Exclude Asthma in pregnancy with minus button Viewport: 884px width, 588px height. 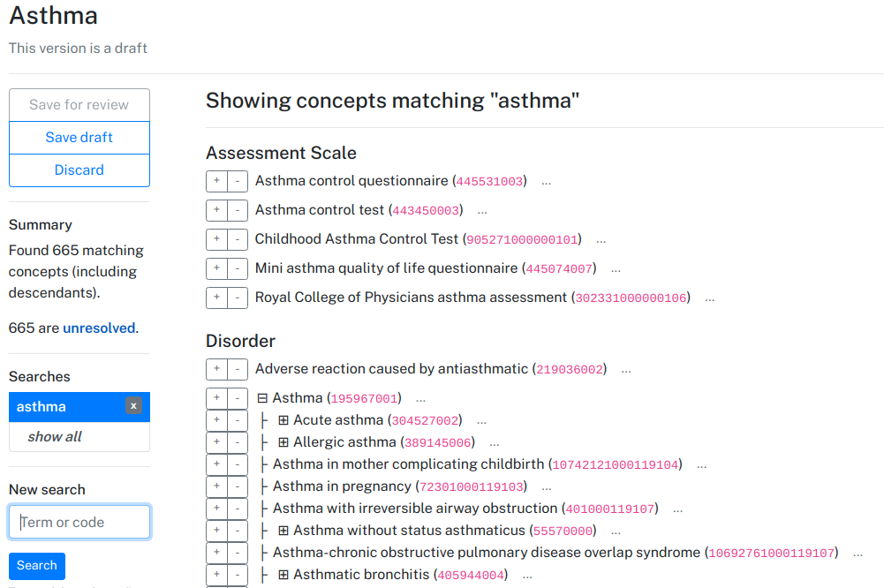238,486
